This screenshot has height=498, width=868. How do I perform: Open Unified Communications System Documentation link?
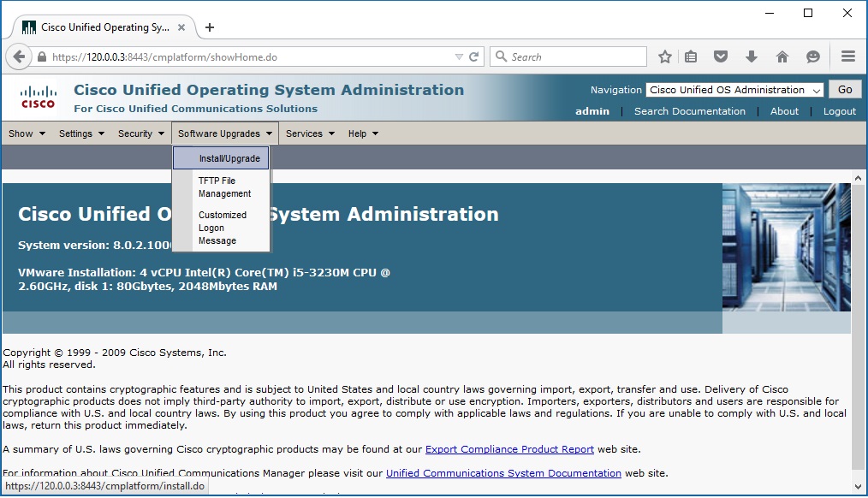(503, 473)
